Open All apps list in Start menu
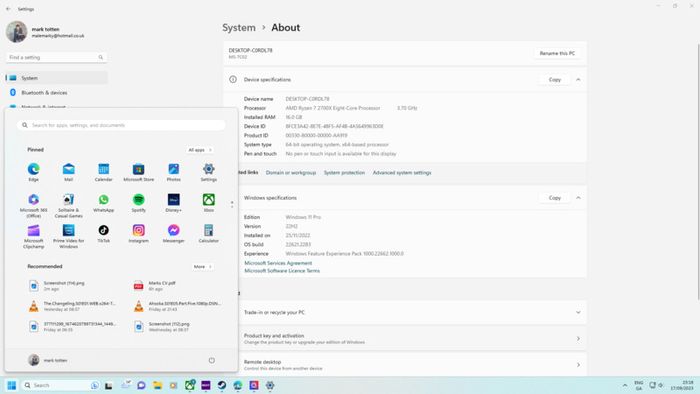 coord(200,150)
